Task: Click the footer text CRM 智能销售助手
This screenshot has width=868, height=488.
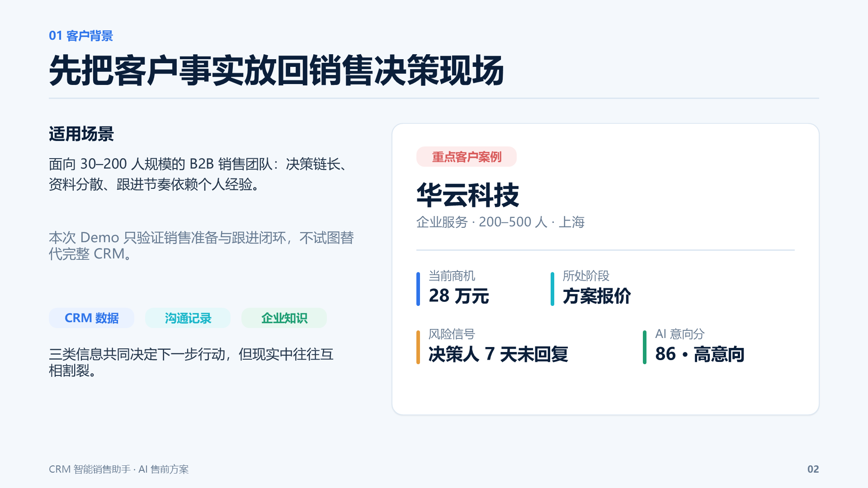Action: (x=90, y=469)
